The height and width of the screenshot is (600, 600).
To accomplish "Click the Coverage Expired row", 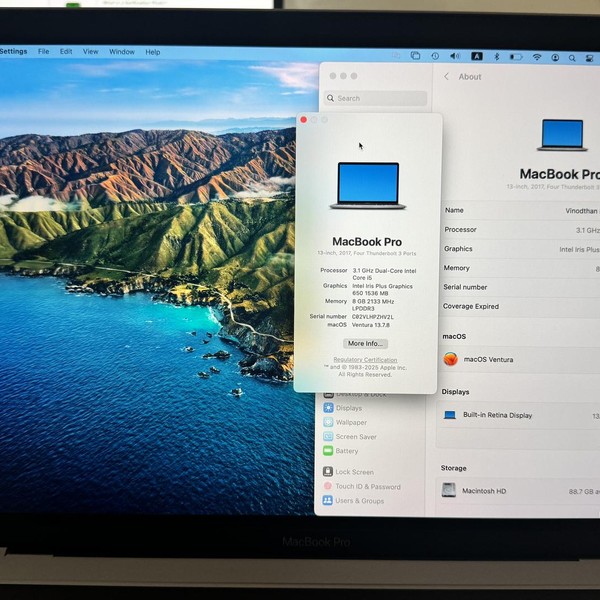I will pos(521,307).
